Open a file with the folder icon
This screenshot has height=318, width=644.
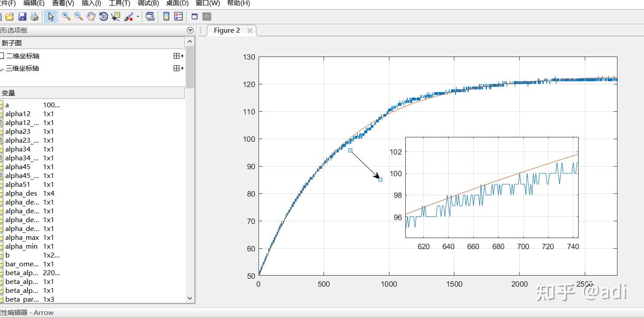pyautogui.click(x=9, y=17)
